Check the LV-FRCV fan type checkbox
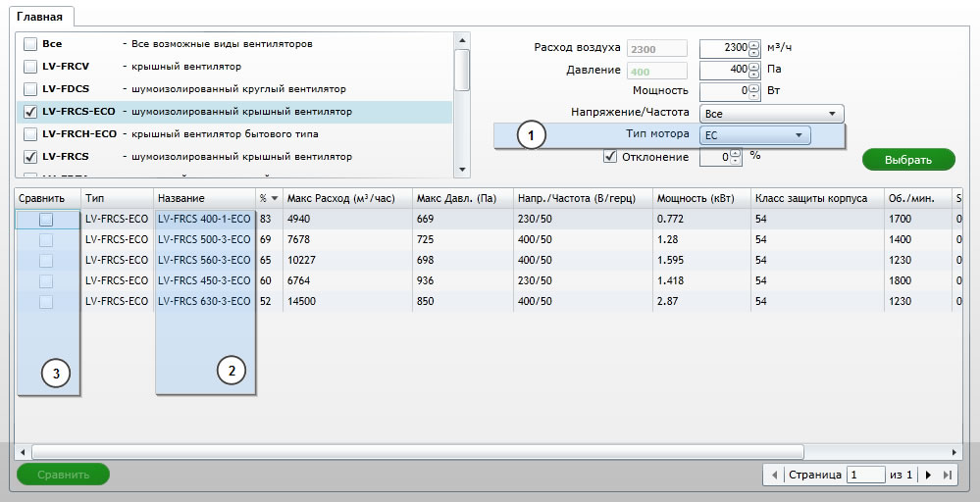This screenshot has width=980, height=502. (30, 67)
